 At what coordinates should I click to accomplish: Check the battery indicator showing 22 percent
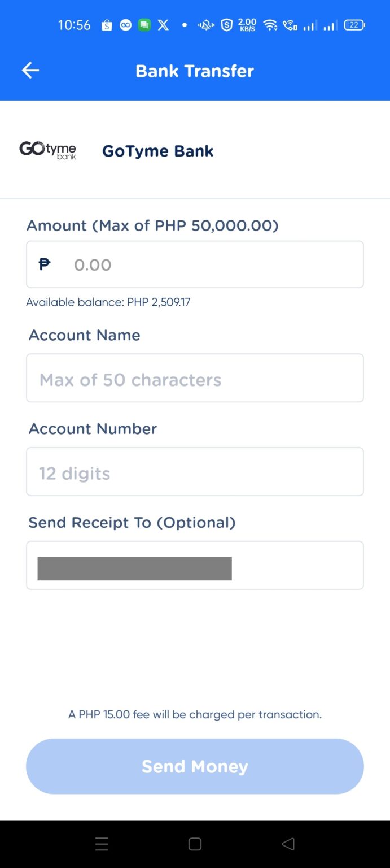point(354,25)
